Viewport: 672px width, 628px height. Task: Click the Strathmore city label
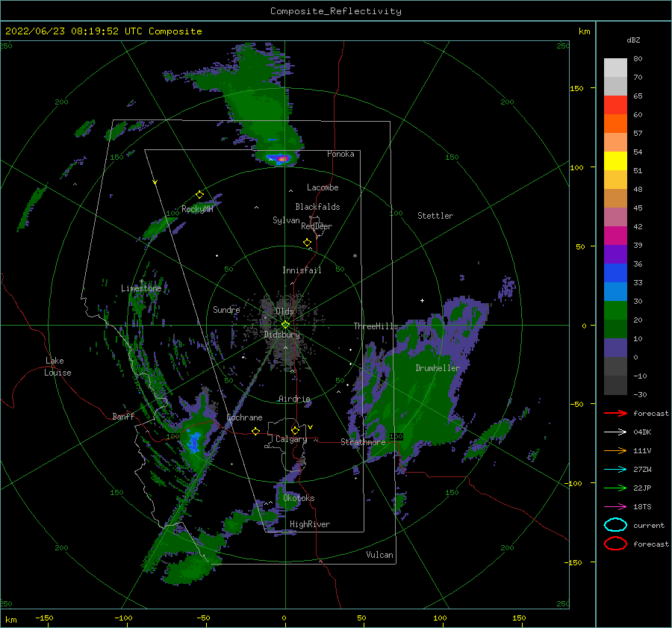point(363,442)
